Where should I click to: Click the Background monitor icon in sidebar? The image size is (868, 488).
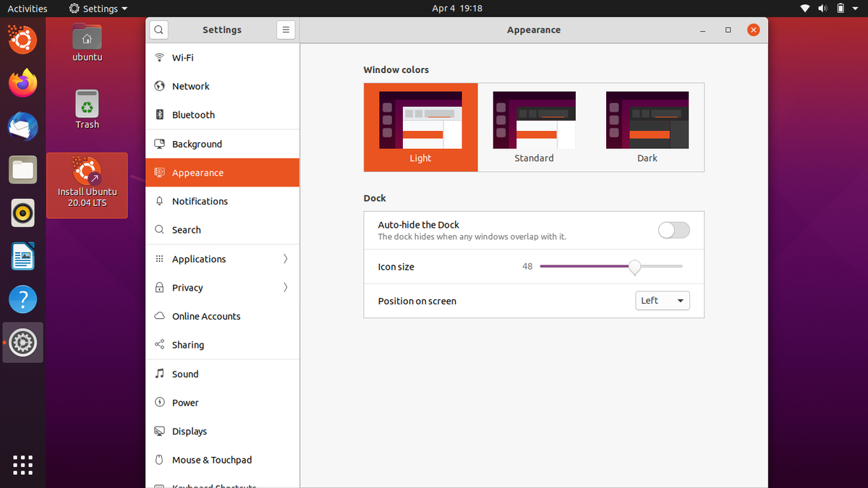point(160,144)
